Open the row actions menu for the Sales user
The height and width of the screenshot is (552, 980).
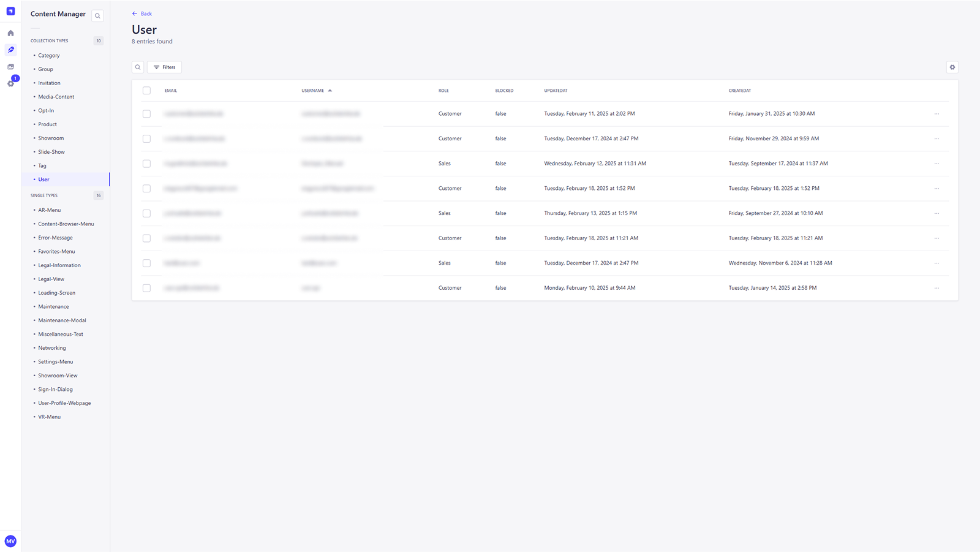click(x=937, y=164)
